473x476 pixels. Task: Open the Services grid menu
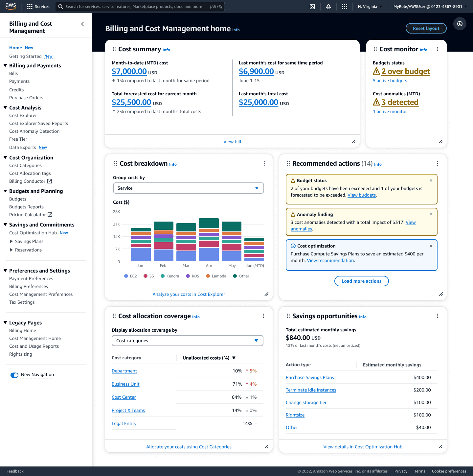point(38,7)
